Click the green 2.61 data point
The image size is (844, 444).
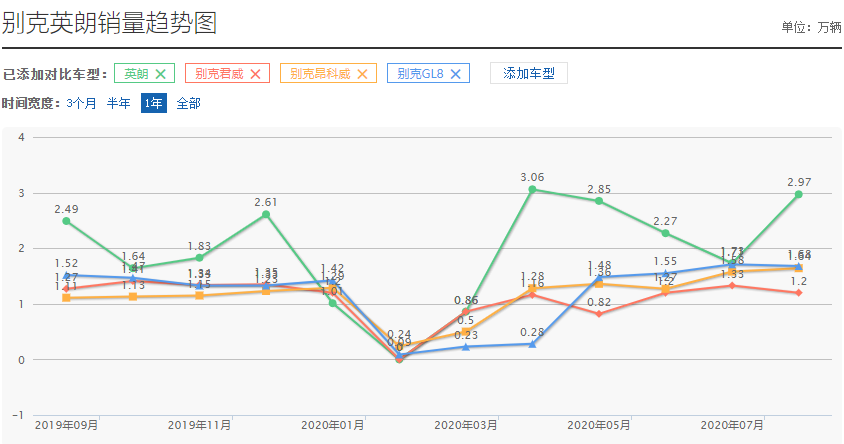coord(266,214)
